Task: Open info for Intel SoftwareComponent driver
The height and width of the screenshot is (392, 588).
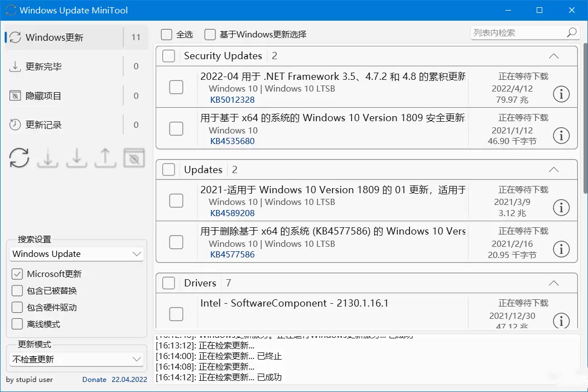Action: coord(561,321)
